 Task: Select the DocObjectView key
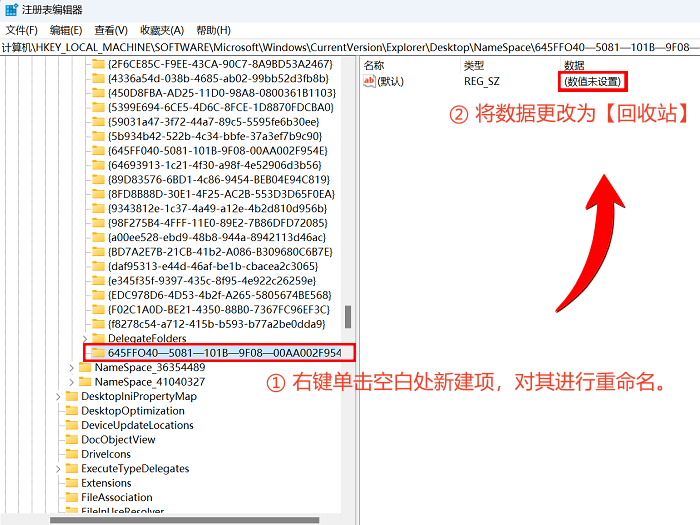[118, 440]
